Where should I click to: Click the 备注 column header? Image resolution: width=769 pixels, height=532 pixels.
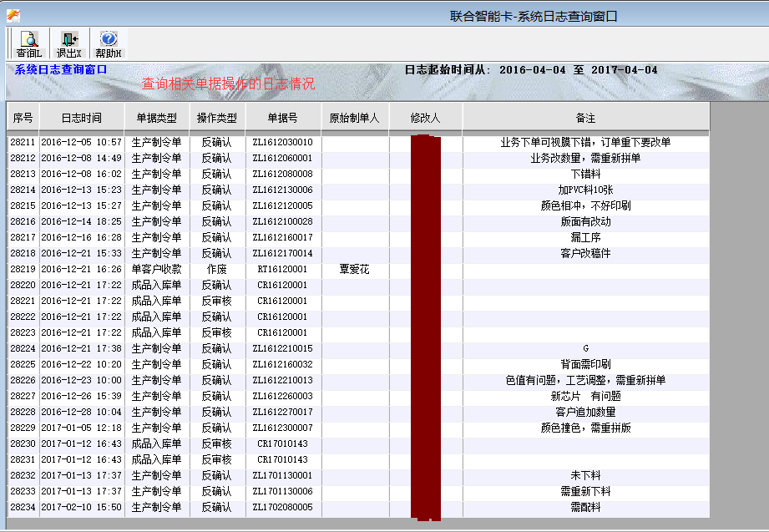pos(585,118)
